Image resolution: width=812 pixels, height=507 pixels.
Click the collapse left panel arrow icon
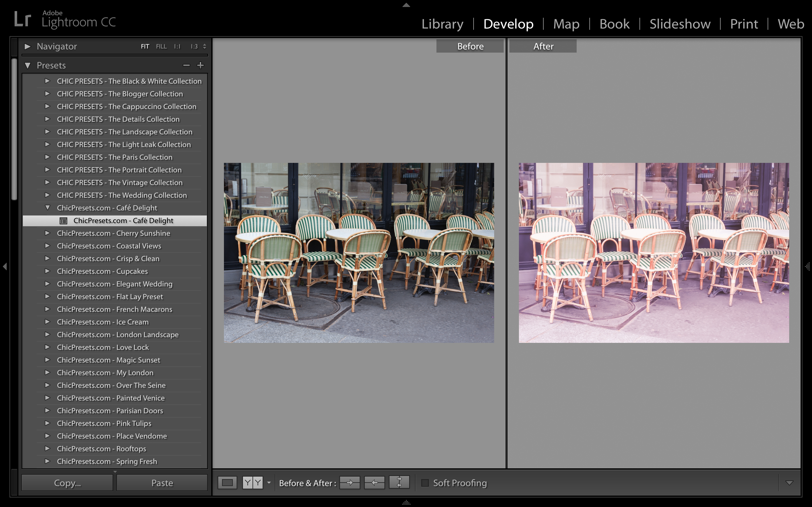5,267
